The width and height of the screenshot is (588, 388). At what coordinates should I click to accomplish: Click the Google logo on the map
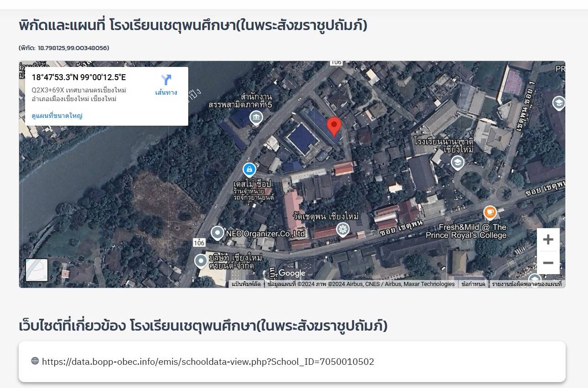pyautogui.click(x=291, y=273)
